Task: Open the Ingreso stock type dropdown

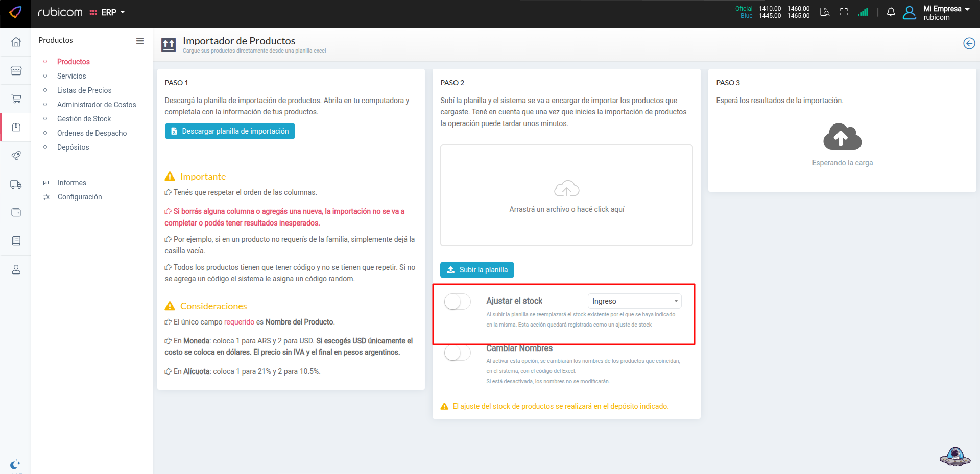Action: click(634, 301)
